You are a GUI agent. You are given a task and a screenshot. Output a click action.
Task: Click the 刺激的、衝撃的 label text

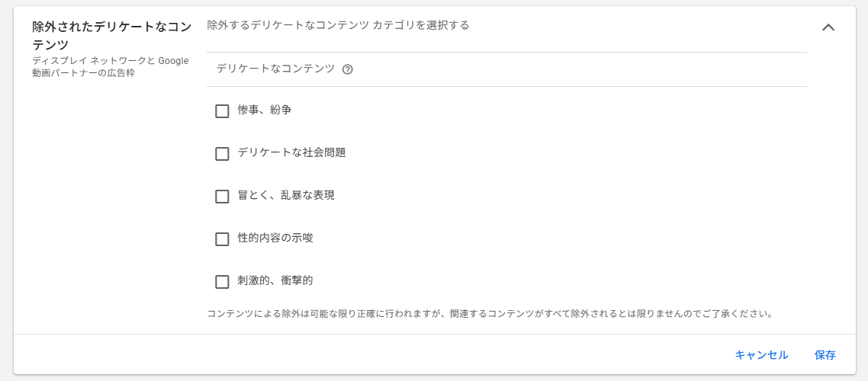point(275,281)
